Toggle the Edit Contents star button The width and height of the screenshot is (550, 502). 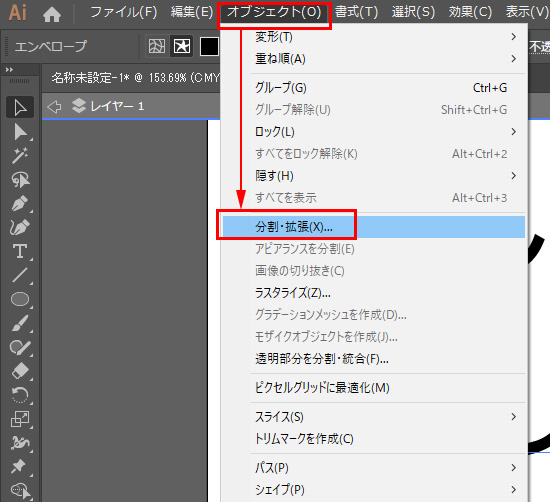tap(182, 46)
